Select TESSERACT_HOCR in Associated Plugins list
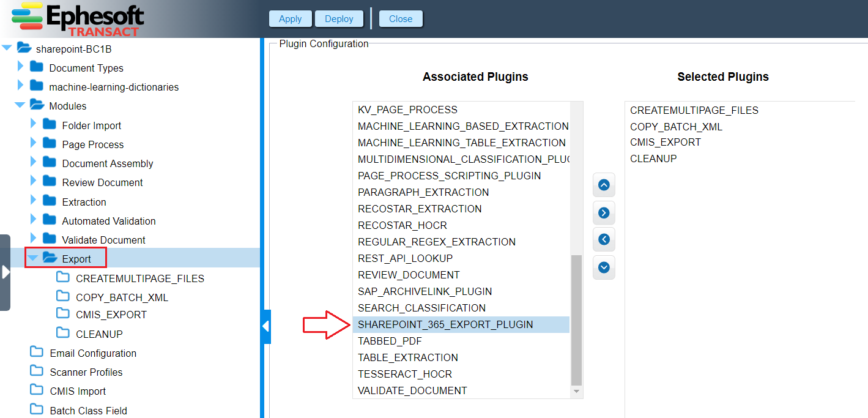This screenshot has width=868, height=418. 461,374
